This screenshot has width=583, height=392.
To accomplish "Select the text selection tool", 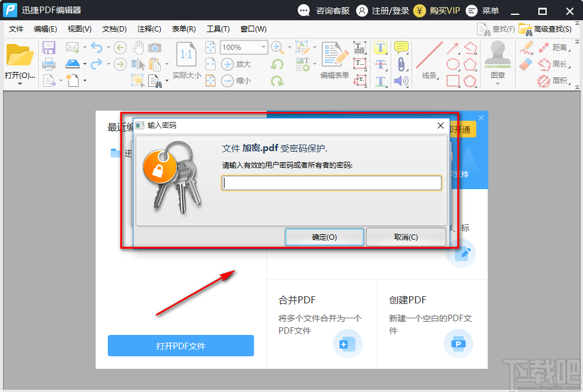I will pos(138,64).
